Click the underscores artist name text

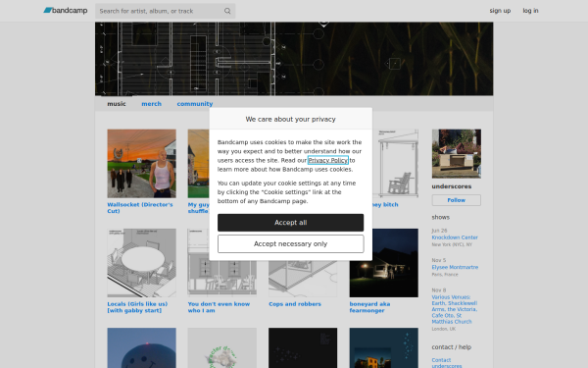[x=452, y=186]
